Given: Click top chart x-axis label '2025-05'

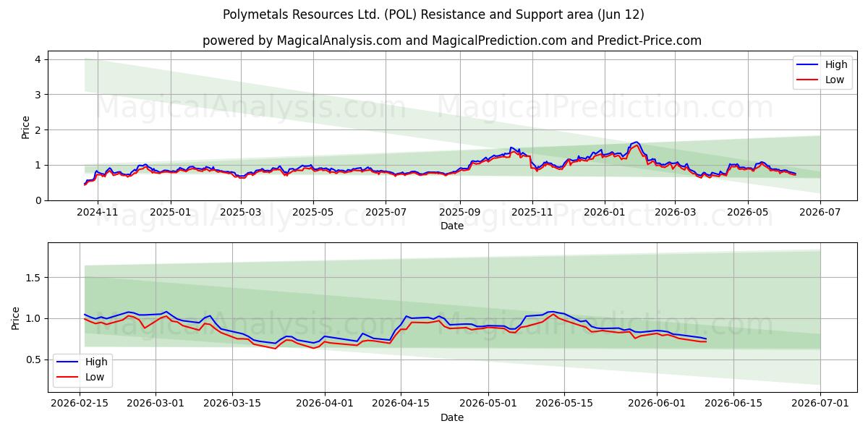Looking at the screenshot, I should click(x=313, y=213).
